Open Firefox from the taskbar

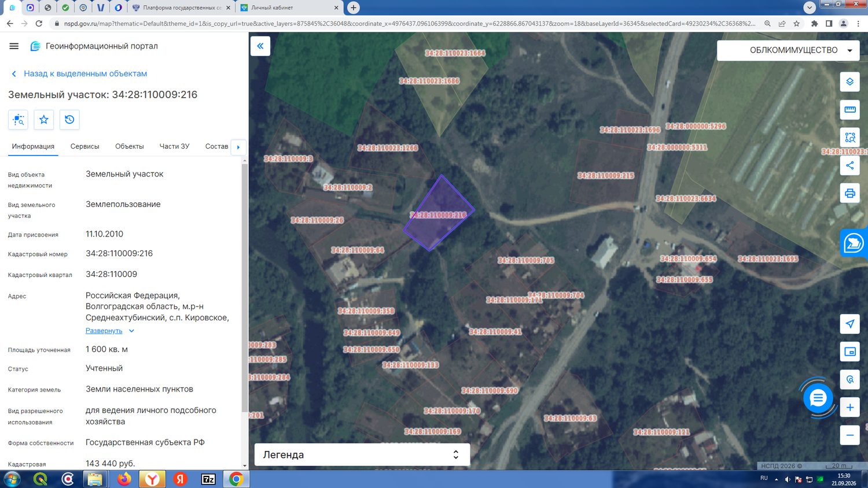(124, 479)
